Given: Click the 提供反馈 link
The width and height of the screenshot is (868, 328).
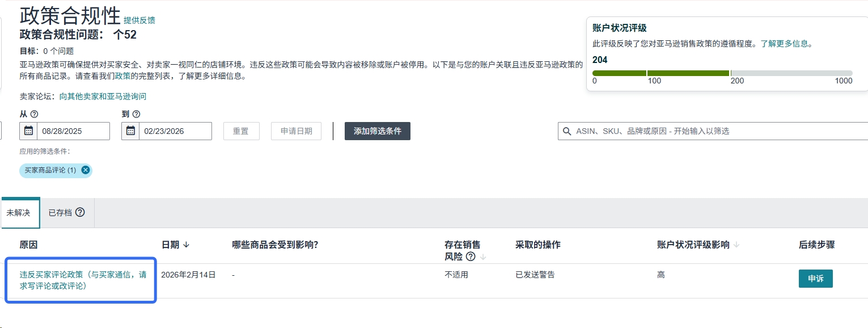Looking at the screenshot, I should pos(139,20).
